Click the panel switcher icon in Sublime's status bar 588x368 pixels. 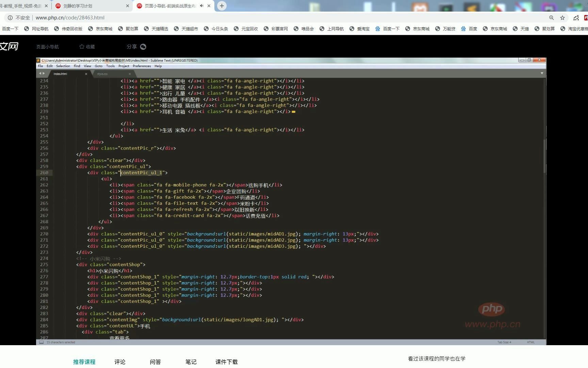tap(41, 342)
